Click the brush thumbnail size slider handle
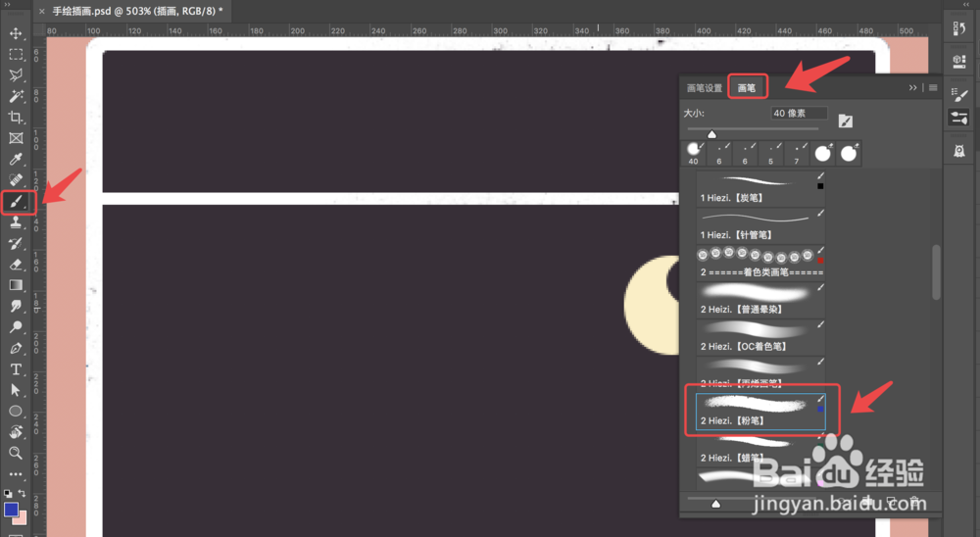Viewport: 980px width, 537px height. (716, 504)
